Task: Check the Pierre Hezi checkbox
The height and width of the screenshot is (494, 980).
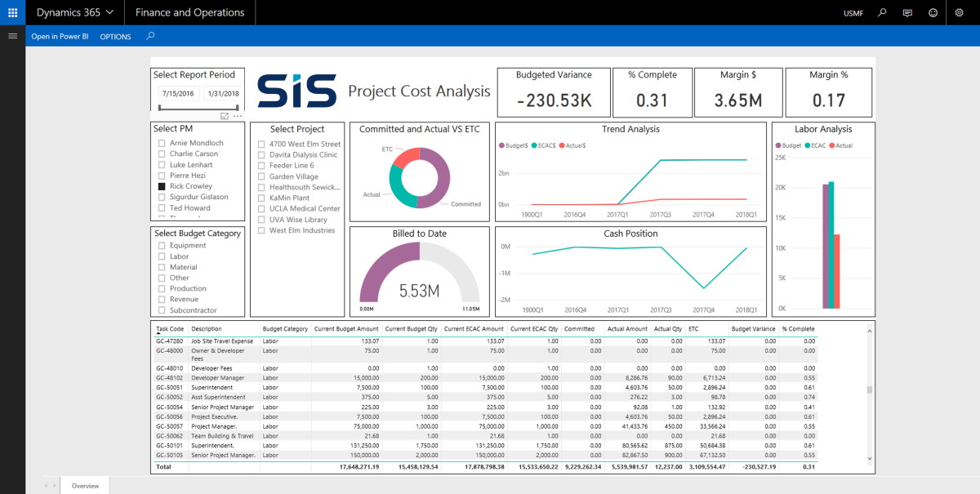Action: pyautogui.click(x=162, y=176)
